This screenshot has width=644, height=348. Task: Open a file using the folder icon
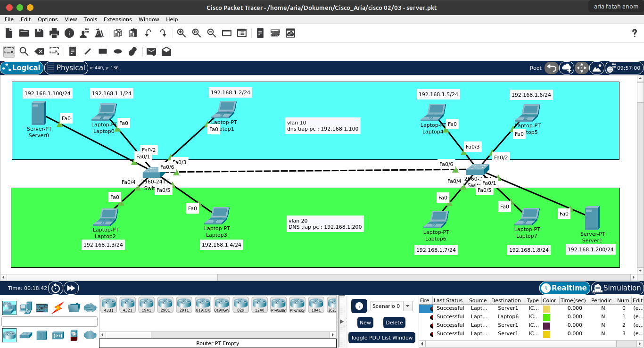coord(24,33)
